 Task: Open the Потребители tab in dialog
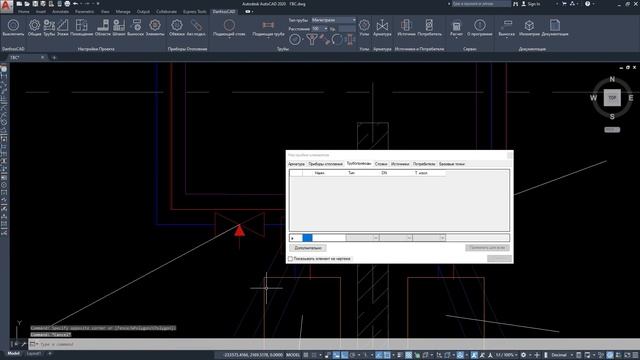424,164
